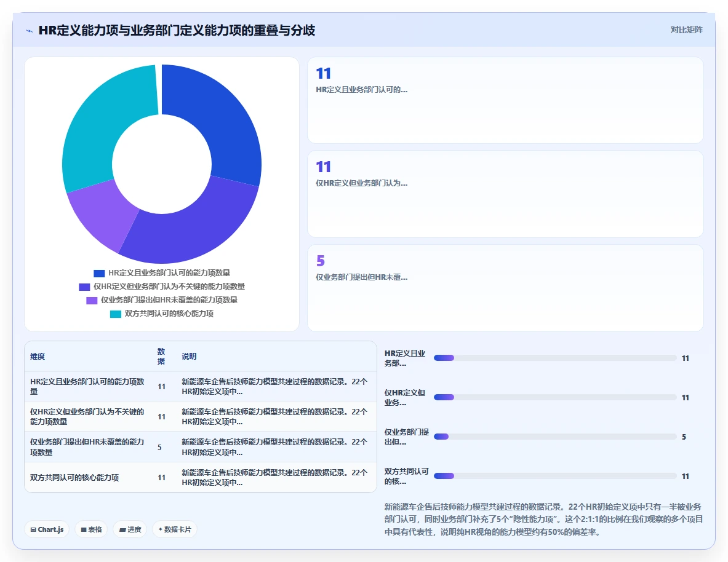Screen dimensions: 728x562
Task: Toggle legend swatch for HR定义且业务部门认可的能力项数量
Action: (99, 274)
